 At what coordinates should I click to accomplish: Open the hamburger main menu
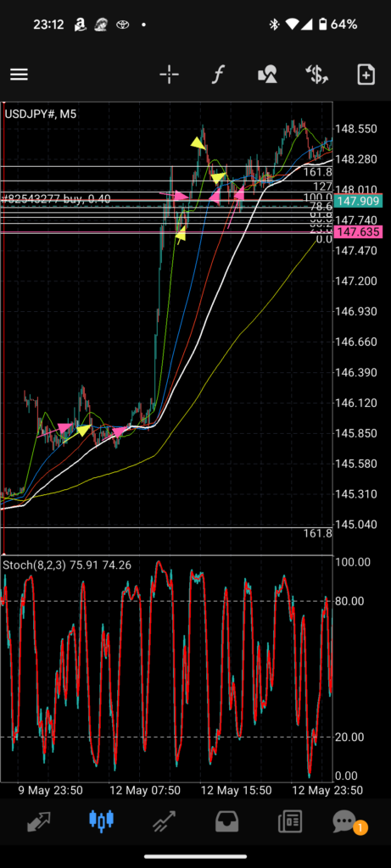point(19,75)
